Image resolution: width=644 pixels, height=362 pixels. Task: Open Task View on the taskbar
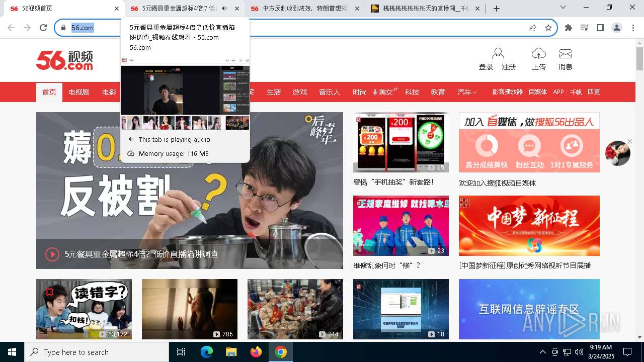point(181,352)
